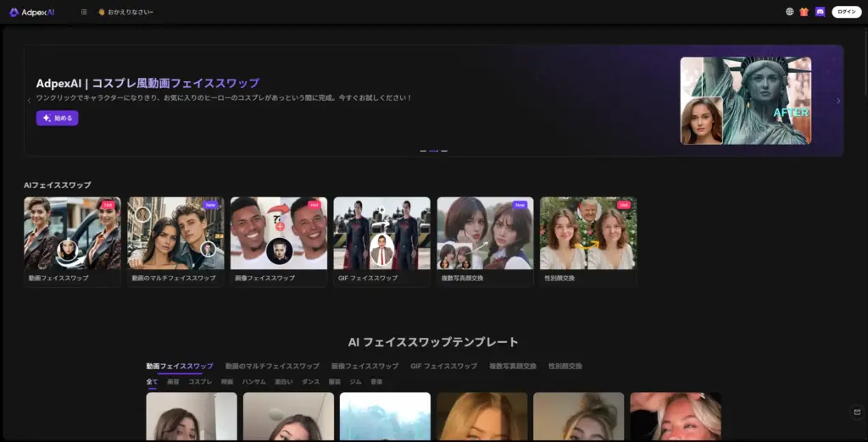Go to next banner slide arrow
Image resolution: width=868 pixels, height=442 pixels.
pos(838,101)
